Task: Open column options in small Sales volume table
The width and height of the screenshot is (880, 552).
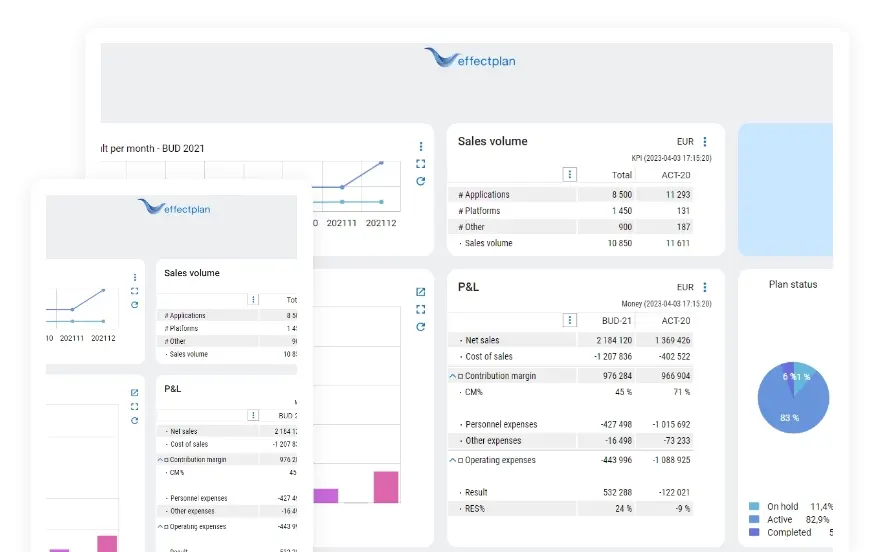Action: [253, 300]
